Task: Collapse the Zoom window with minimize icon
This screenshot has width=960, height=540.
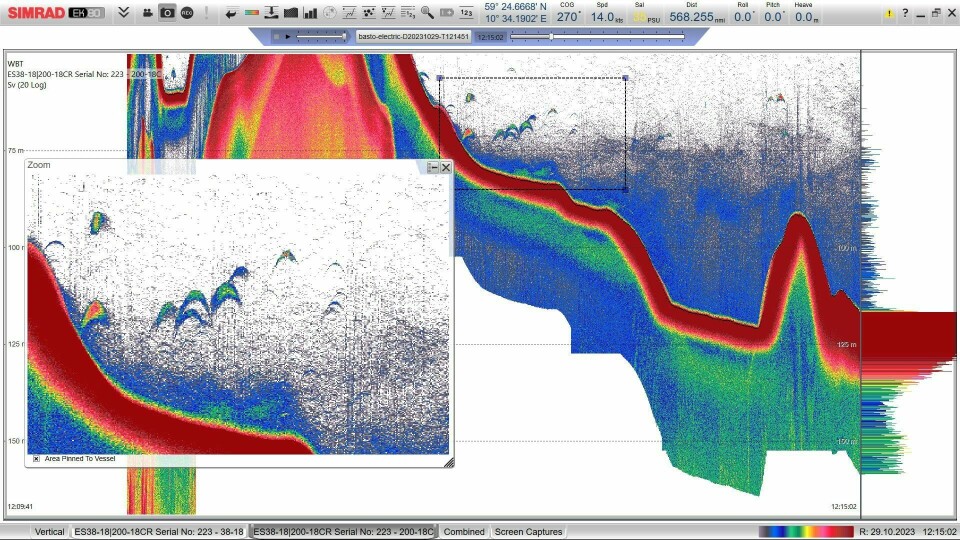Action: pos(433,167)
